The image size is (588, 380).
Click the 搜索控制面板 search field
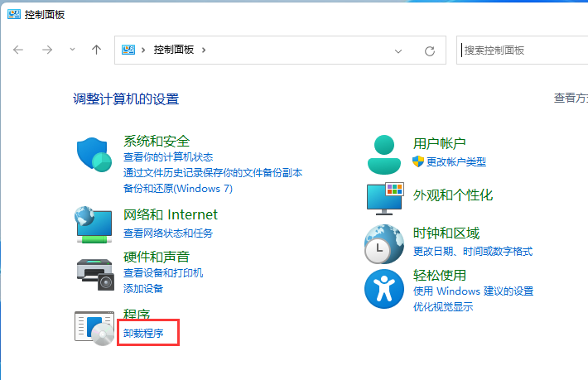coord(523,51)
